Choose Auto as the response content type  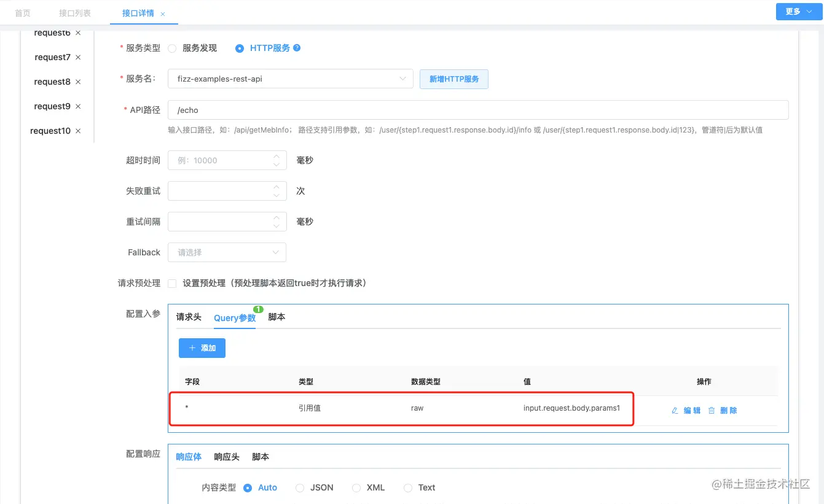click(x=248, y=488)
